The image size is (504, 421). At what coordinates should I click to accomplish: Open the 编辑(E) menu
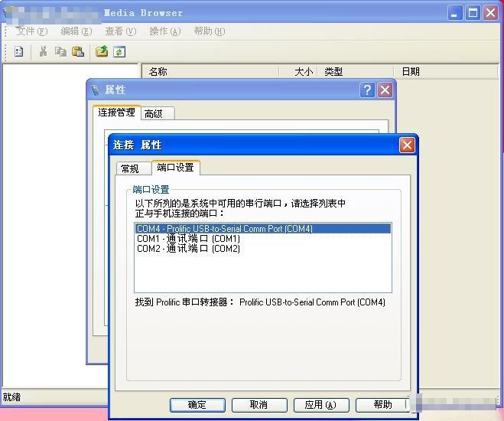[x=76, y=31]
